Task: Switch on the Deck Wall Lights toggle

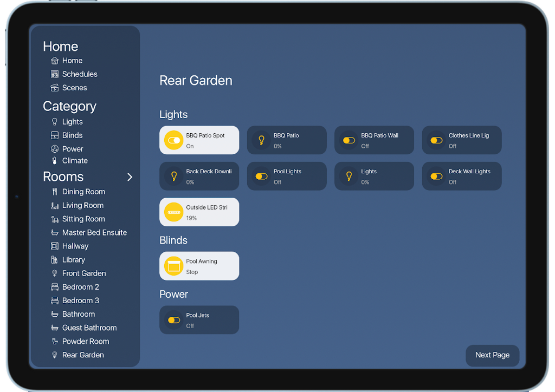Action: click(x=436, y=177)
